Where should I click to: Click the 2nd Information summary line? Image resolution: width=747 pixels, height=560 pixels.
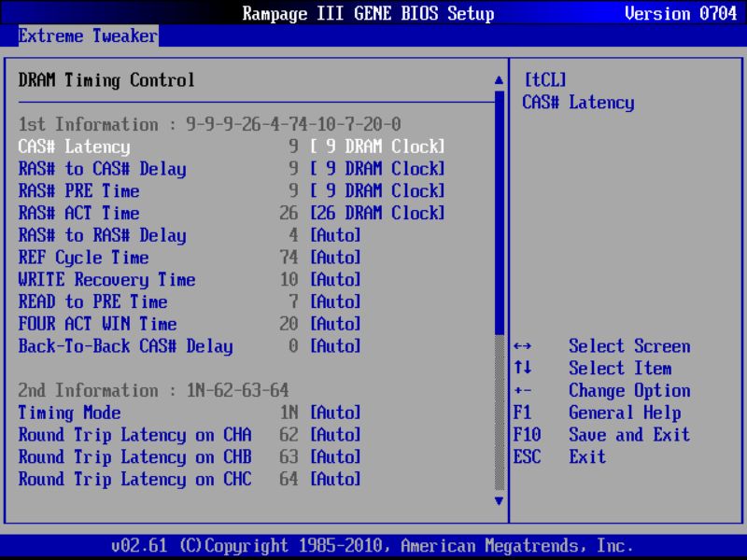153,390
